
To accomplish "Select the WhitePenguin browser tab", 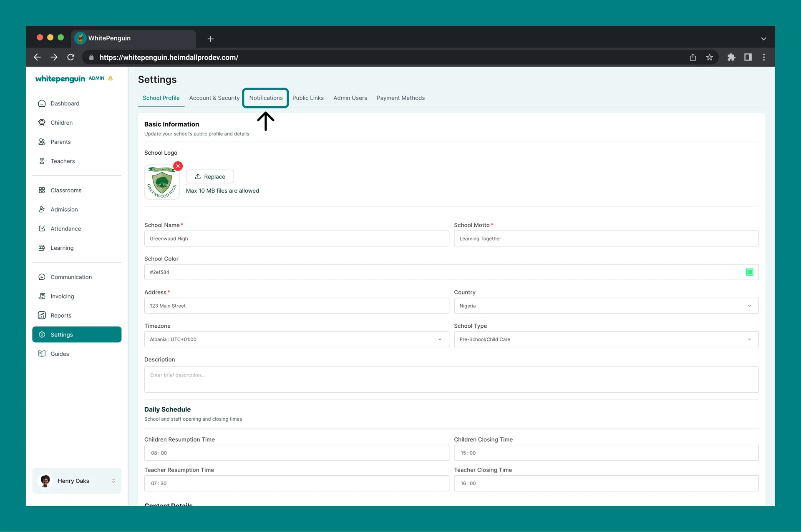I will pos(133,38).
